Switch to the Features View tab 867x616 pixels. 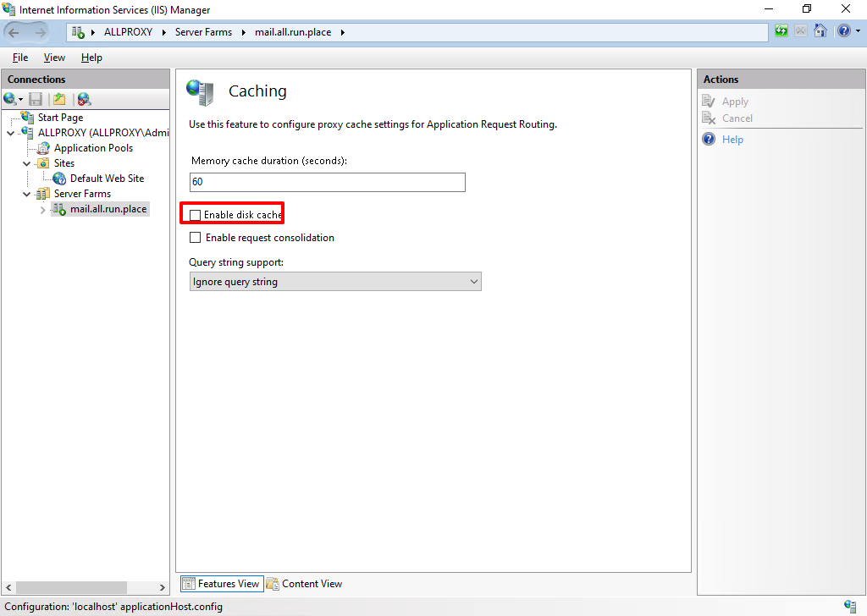222,584
